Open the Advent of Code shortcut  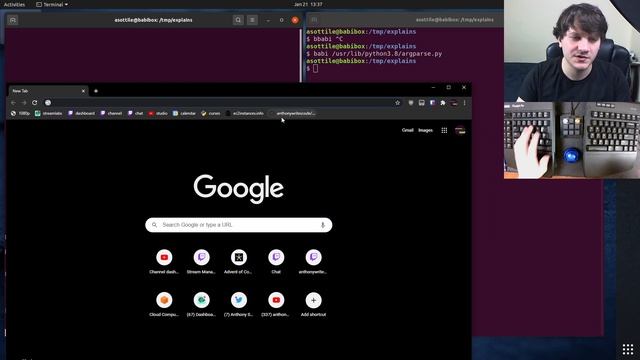coord(239,262)
